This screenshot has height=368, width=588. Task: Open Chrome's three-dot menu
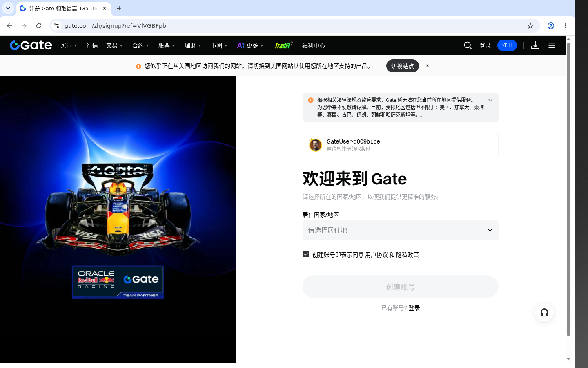click(566, 26)
